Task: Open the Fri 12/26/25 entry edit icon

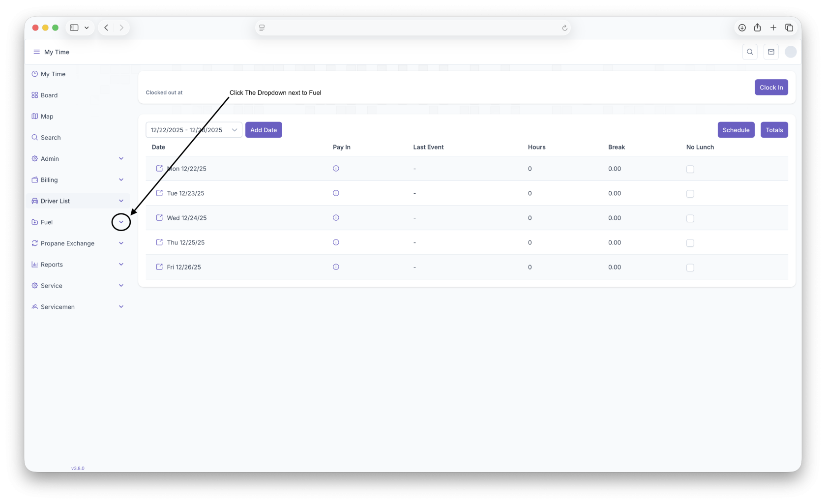Action: [x=159, y=267]
